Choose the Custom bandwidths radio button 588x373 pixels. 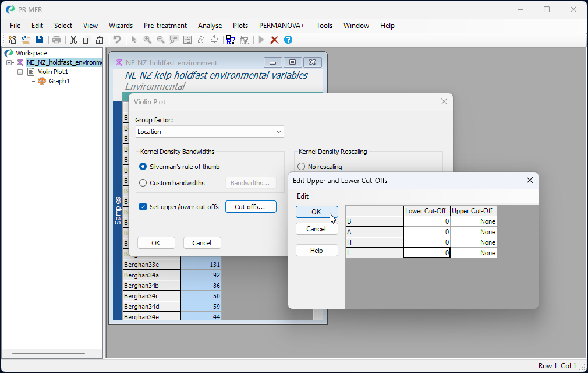tap(143, 183)
